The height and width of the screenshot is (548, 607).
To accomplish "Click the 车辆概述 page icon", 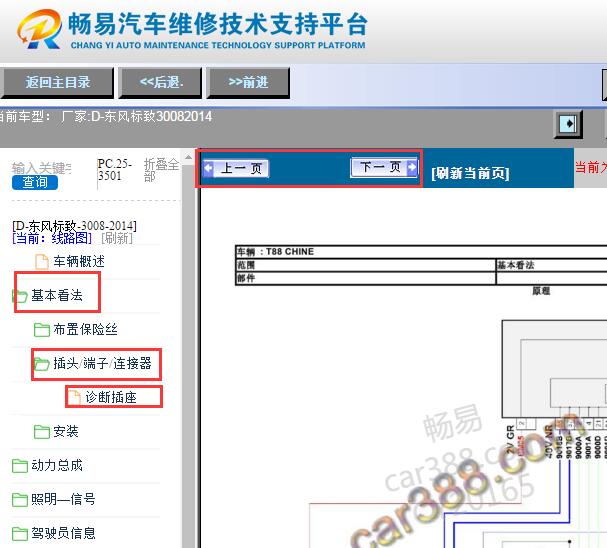I will click(x=42, y=261).
